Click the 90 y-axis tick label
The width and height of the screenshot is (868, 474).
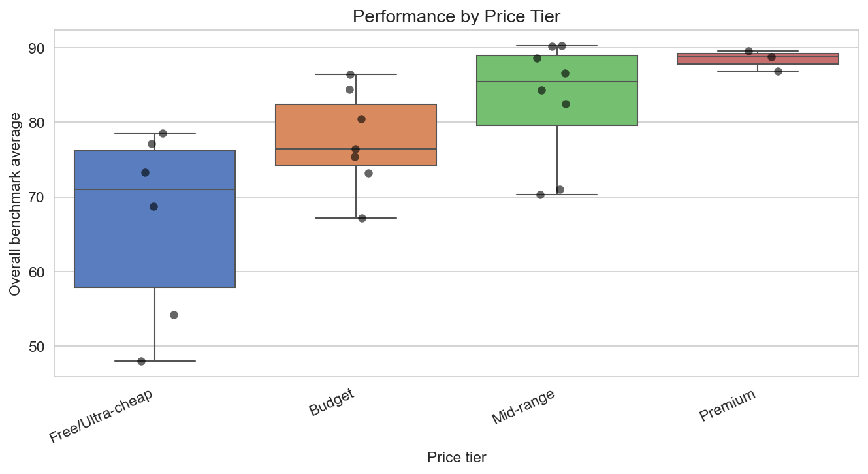[x=37, y=48]
